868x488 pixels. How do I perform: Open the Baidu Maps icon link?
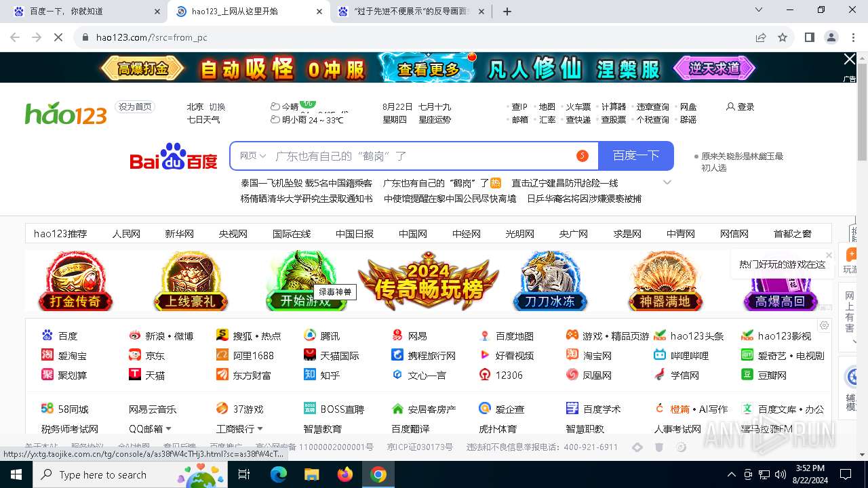[x=485, y=335]
